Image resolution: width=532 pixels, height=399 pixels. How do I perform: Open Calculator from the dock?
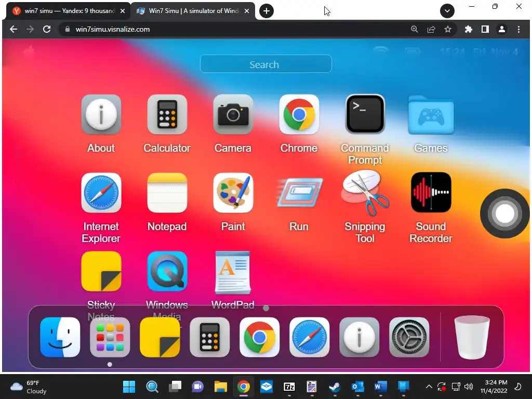pos(210,337)
